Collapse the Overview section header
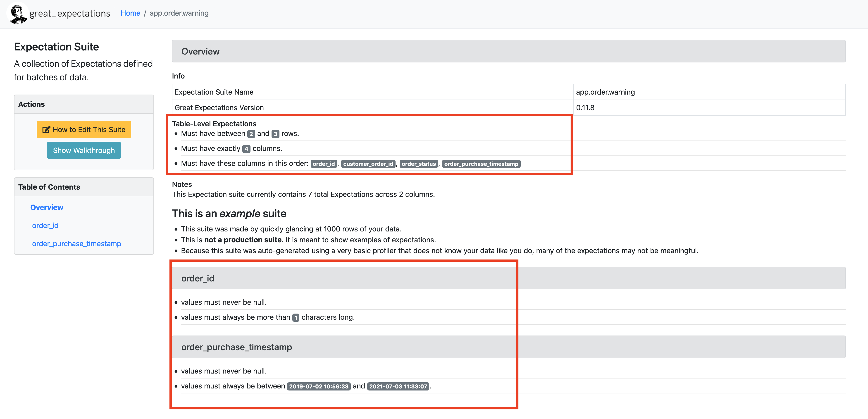 click(508, 51)
